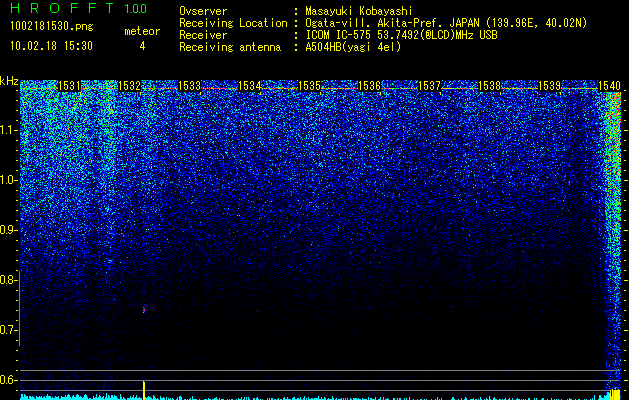This screenshot has width=629, height=400.
Task: Click the 1536 time marker
Action: pos(369,86)
